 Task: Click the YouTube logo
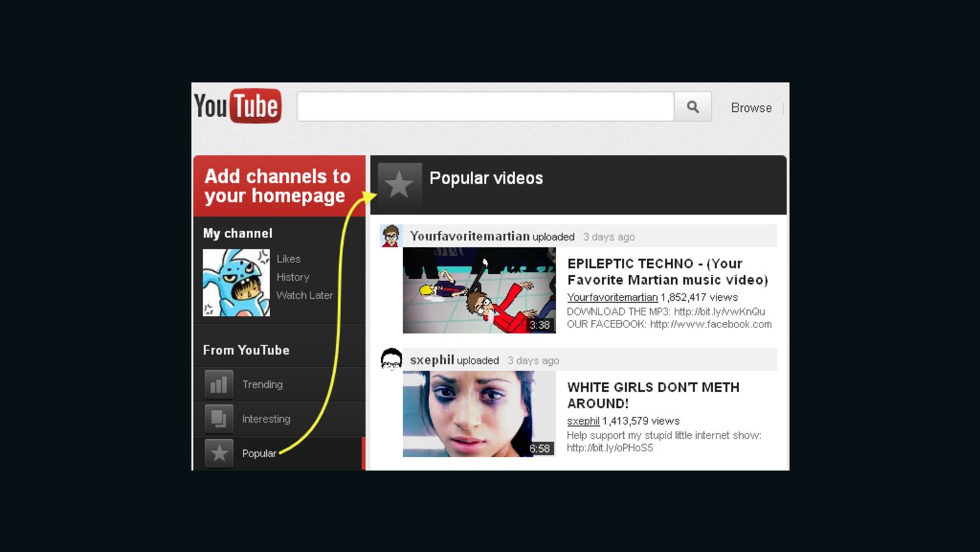pyautogui.click(x=236, y=105)
